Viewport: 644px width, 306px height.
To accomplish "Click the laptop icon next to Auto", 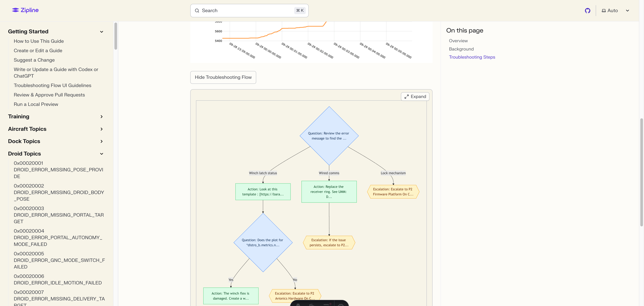I will (x=603, y=10).
